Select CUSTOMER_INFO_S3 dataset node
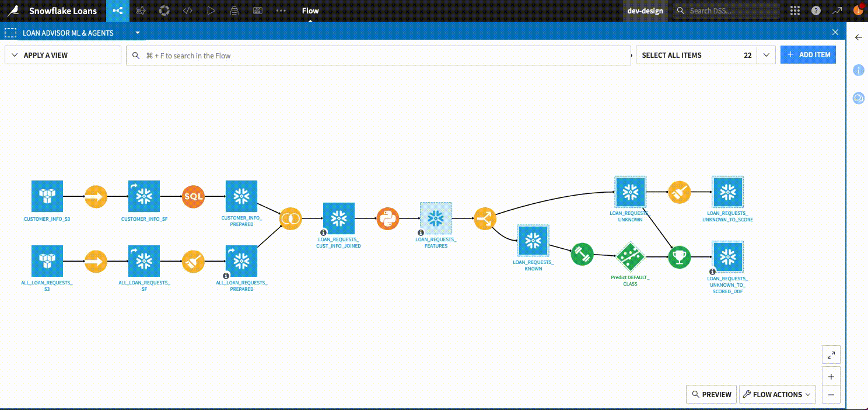Image resolution: width=868 pixels, height=410 pixels. pos(47,196)
